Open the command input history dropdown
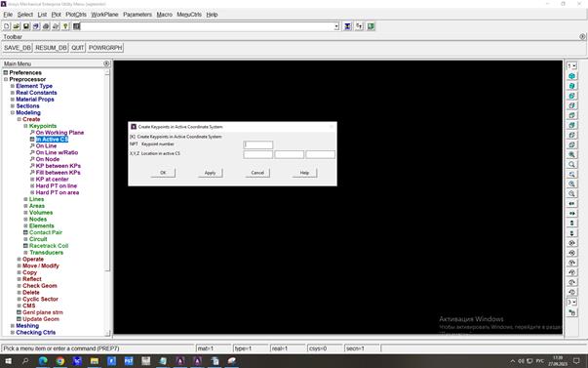The width and height of the screenshot is (588, 368). (x=336, y=26)
